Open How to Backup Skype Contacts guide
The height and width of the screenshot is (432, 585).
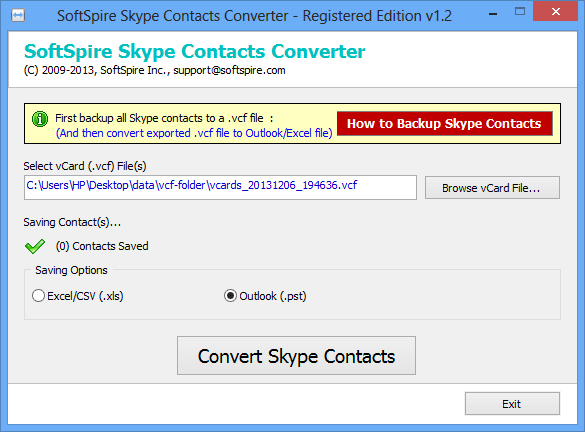pyautogui.click(x=444, y=123)
